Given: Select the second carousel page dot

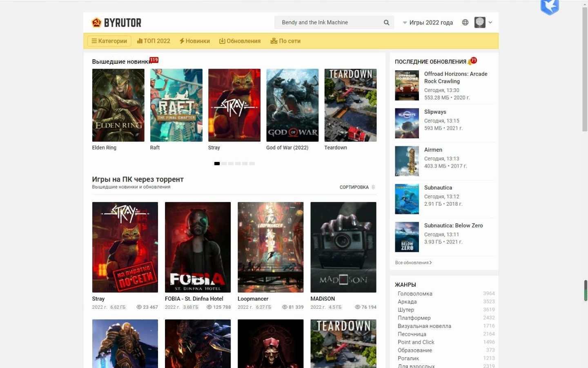Looking at the screenshot, I should click(224, 164).
